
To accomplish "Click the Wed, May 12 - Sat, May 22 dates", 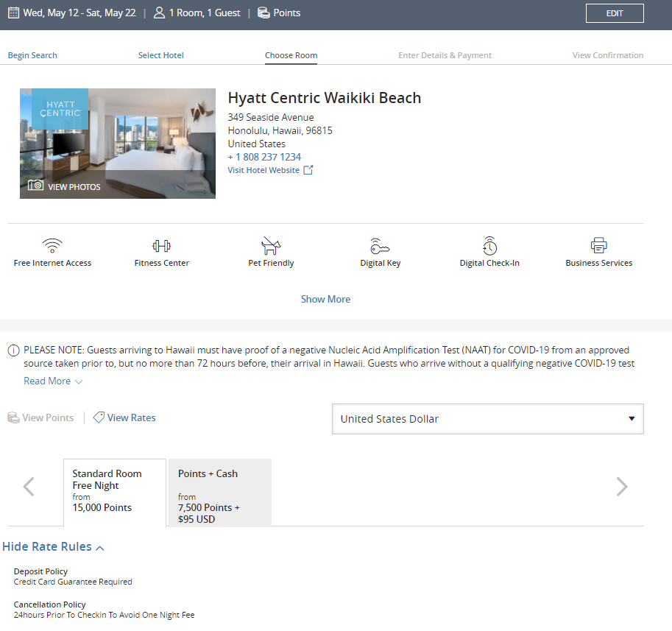I will pyautogui.click(x=79, y=13).
